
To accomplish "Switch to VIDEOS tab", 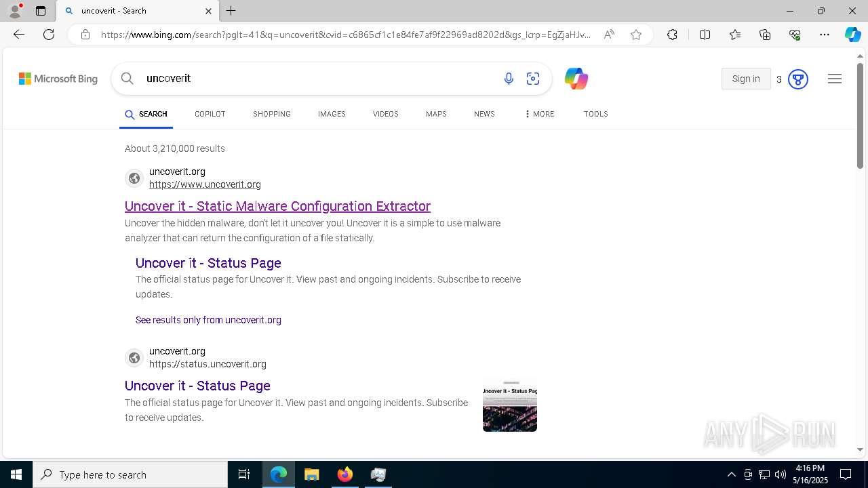I will coord(386,114).
